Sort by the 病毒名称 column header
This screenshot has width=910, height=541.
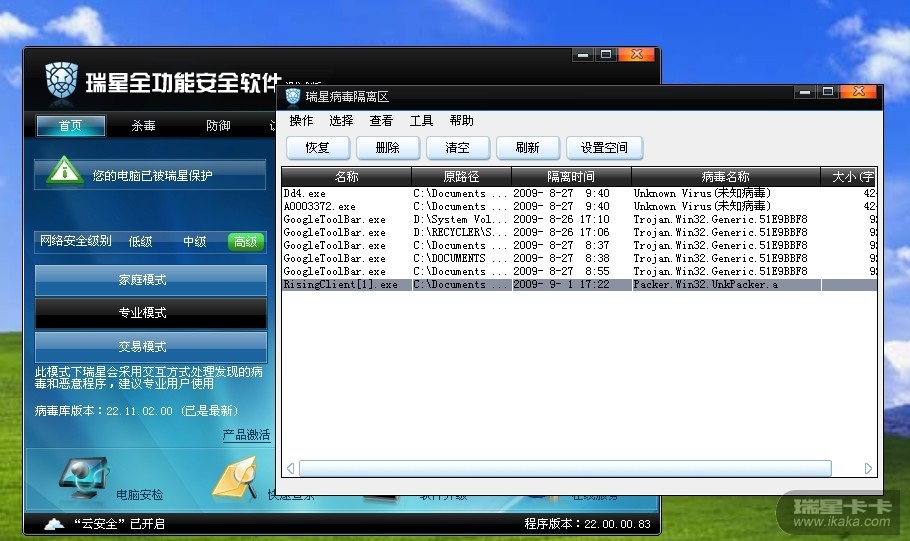(725, 176)
